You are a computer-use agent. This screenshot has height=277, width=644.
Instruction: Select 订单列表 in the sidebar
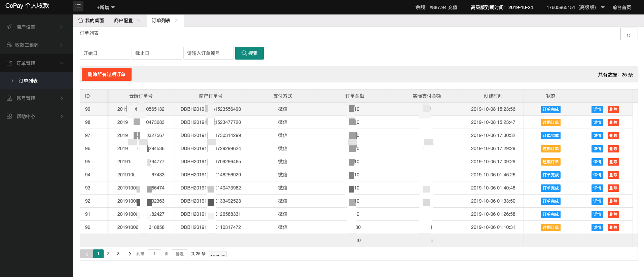point(28,81)
